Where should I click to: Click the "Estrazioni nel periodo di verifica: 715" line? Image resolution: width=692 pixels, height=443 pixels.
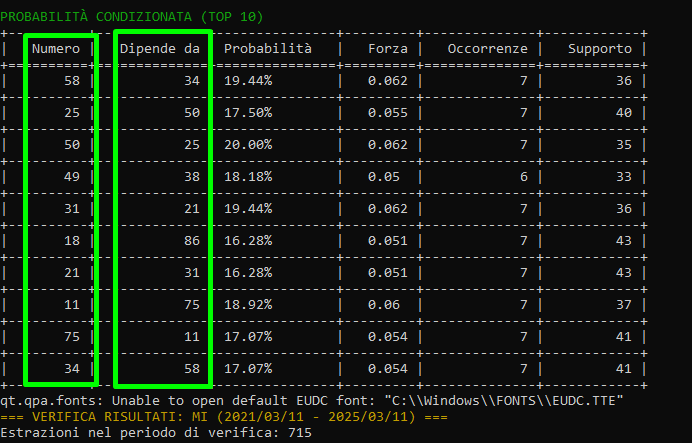[x=156, y=433]
